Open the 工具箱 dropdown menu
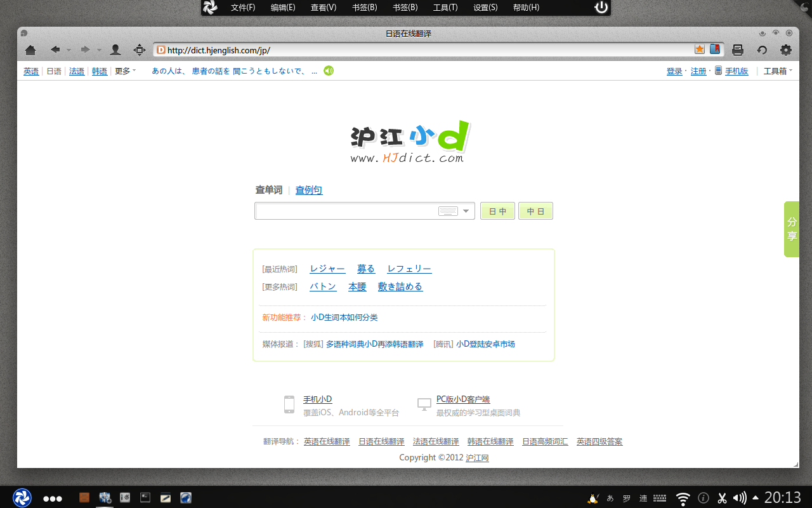The height and width of the screenshot is (508, 812). point(778,71)
